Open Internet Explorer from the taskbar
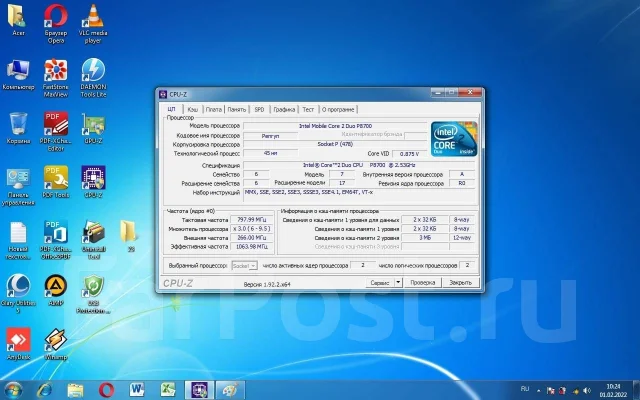Image resolution: width=640 pixels, height=400 pixels. [44, 390]
